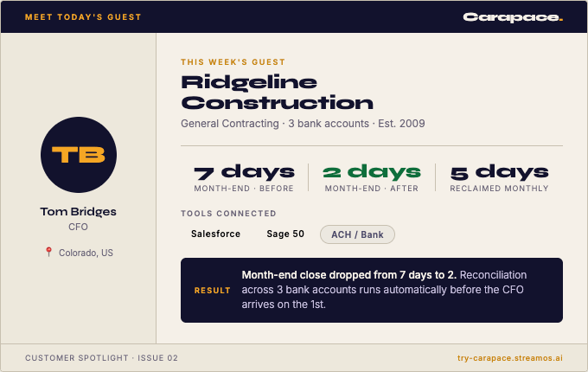Click the Colorado, US location text

tap(86, 253)
